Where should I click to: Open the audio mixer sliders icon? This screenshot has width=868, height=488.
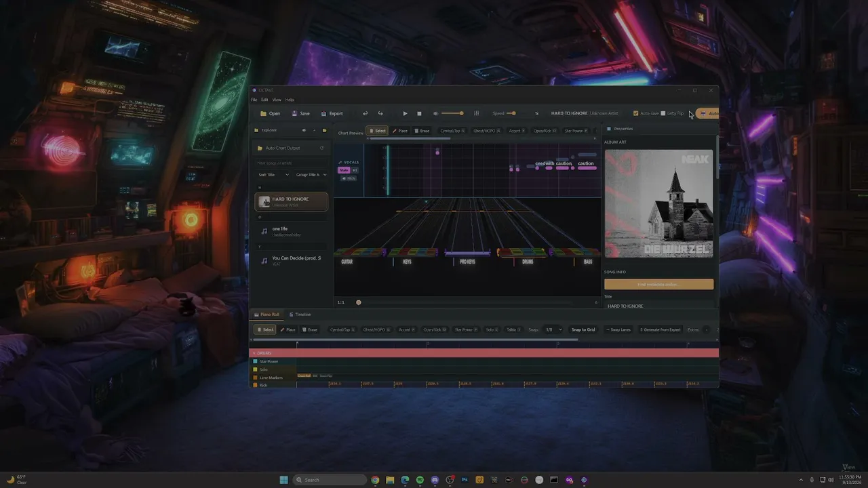click(476, 113)
